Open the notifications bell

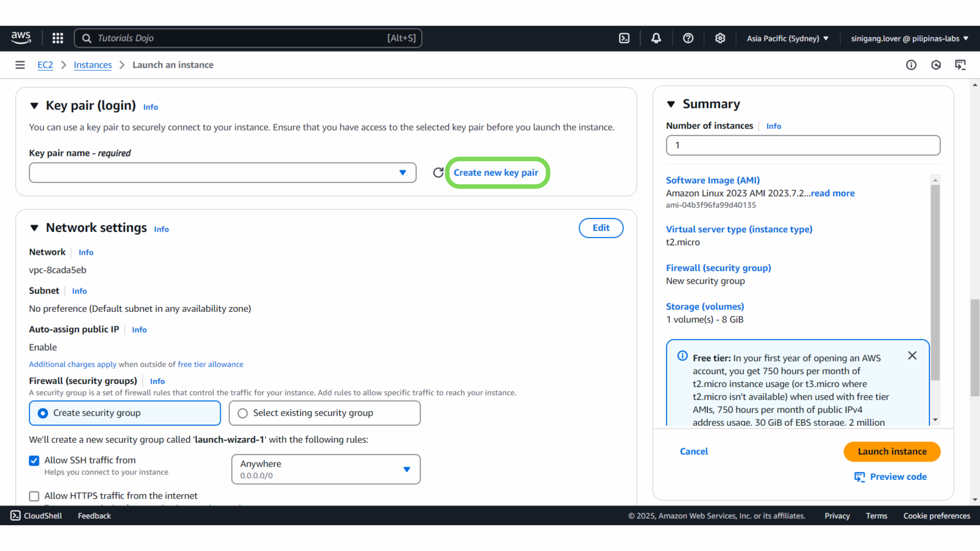point(656,38)
